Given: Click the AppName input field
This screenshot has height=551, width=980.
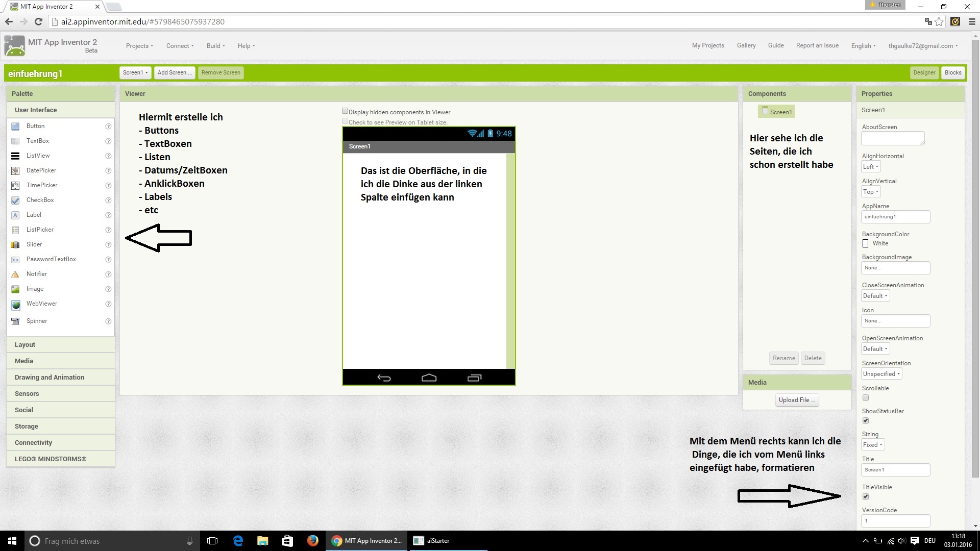Looking at the screenshot, I should pos(896,217).
